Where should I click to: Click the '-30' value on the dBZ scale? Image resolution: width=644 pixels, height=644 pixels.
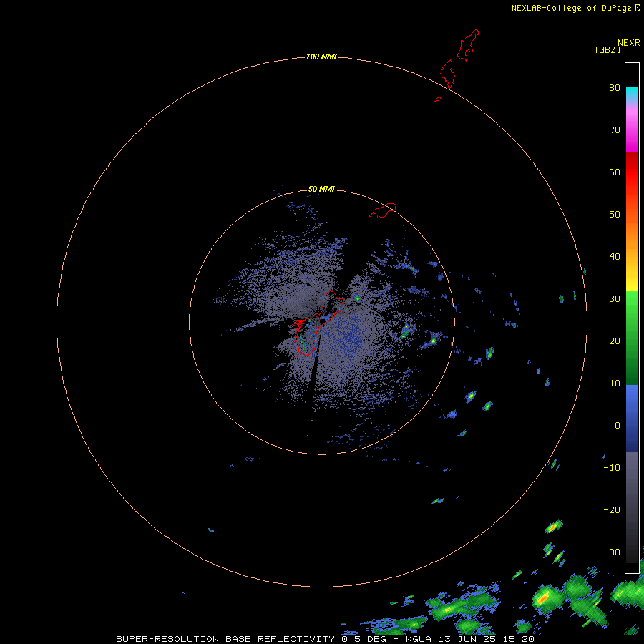(612, 552)
